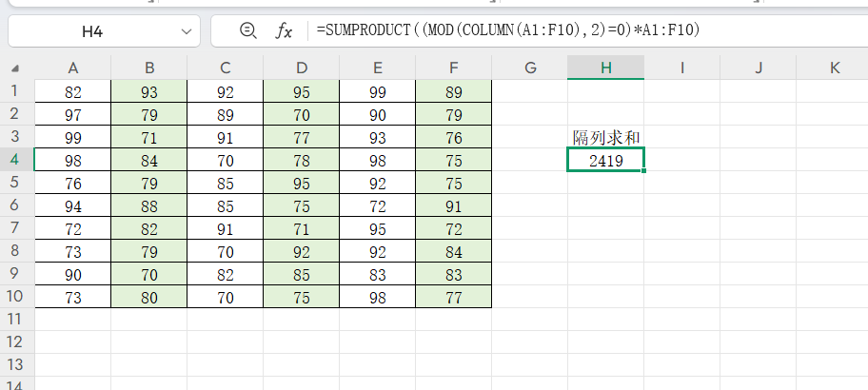
Task: Select cell F10 containing 77
Action: pyautogui.click(x=453, y=297)
